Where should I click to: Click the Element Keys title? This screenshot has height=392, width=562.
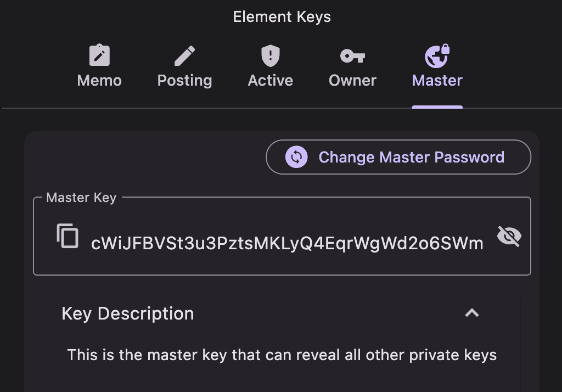(282, 17)
